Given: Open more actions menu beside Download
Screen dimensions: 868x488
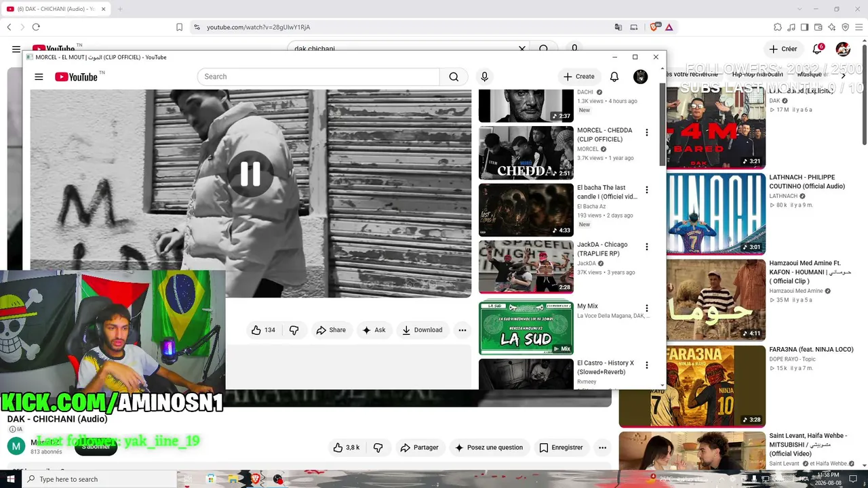Looking at the screenshot, I should pos(462,330).
